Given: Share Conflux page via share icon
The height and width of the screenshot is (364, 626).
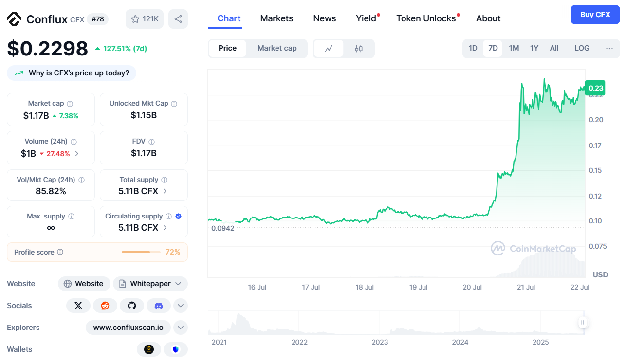Looking at the screenshot, I should 178,19.
